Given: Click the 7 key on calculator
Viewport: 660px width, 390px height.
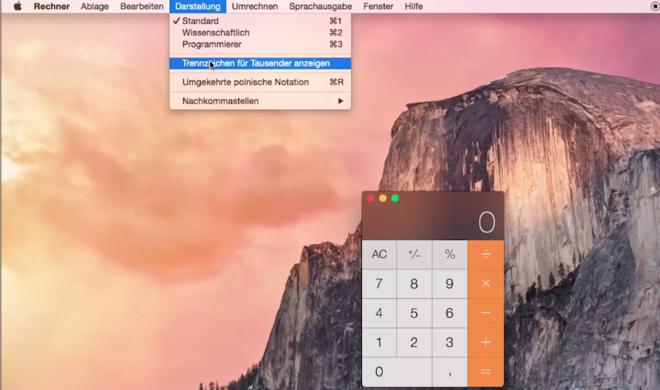Looking at the screenshot, I should click(x=379, y=284).
